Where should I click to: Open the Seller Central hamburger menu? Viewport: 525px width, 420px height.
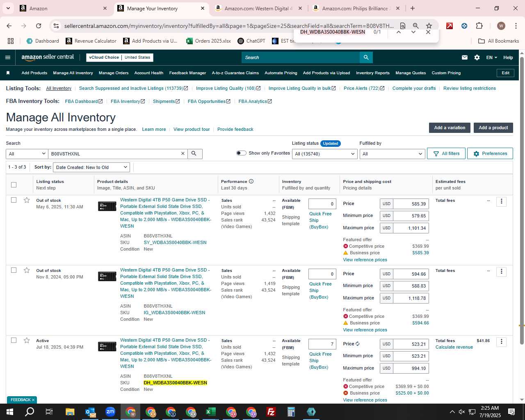7,57
